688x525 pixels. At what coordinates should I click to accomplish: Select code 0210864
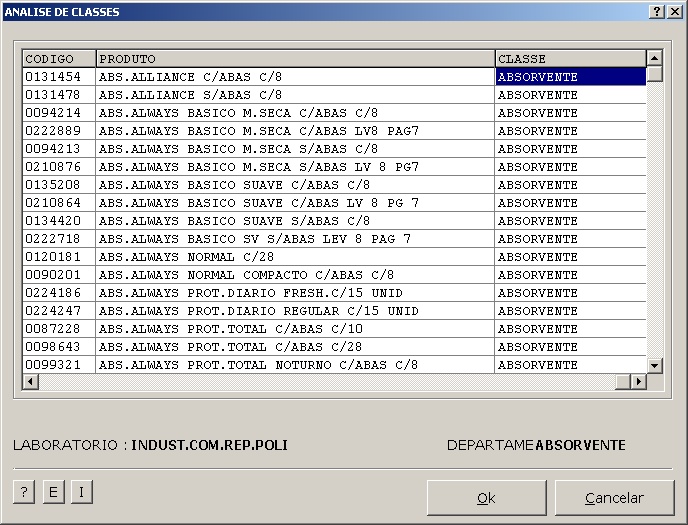pos(59,203)
